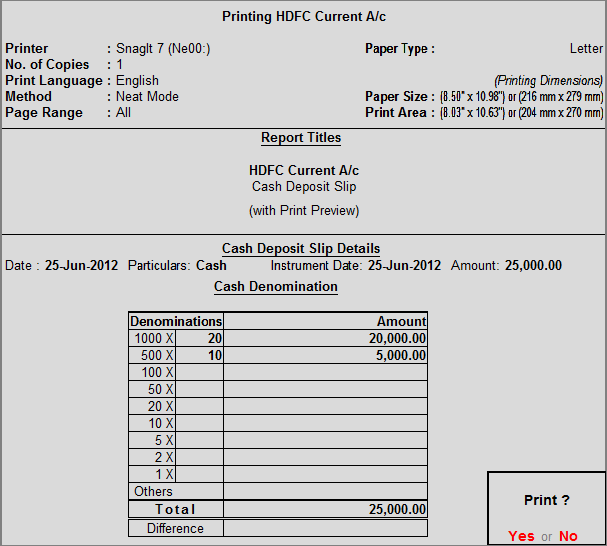607x546 pixels.
Task: Decline printing by clicking No
Action: (568, 536)
